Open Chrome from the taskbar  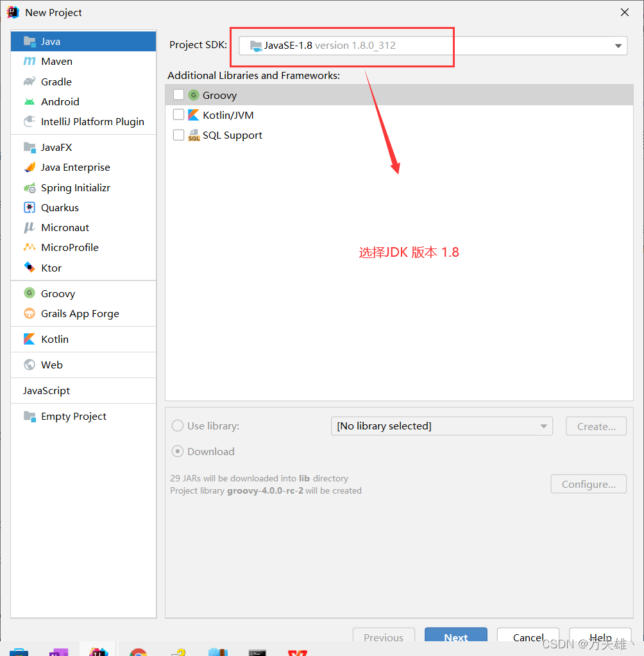138,652
